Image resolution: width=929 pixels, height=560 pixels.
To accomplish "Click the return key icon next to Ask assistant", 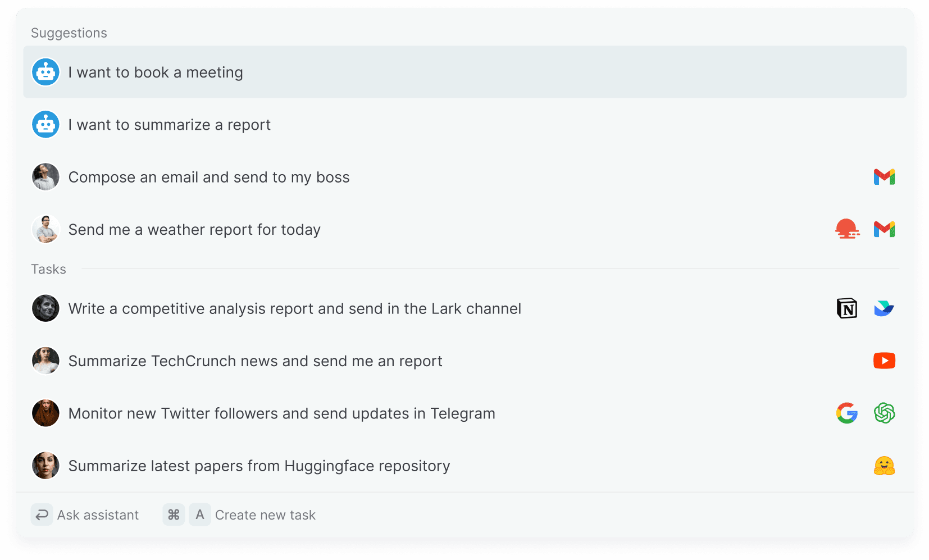I will (42, 515).
